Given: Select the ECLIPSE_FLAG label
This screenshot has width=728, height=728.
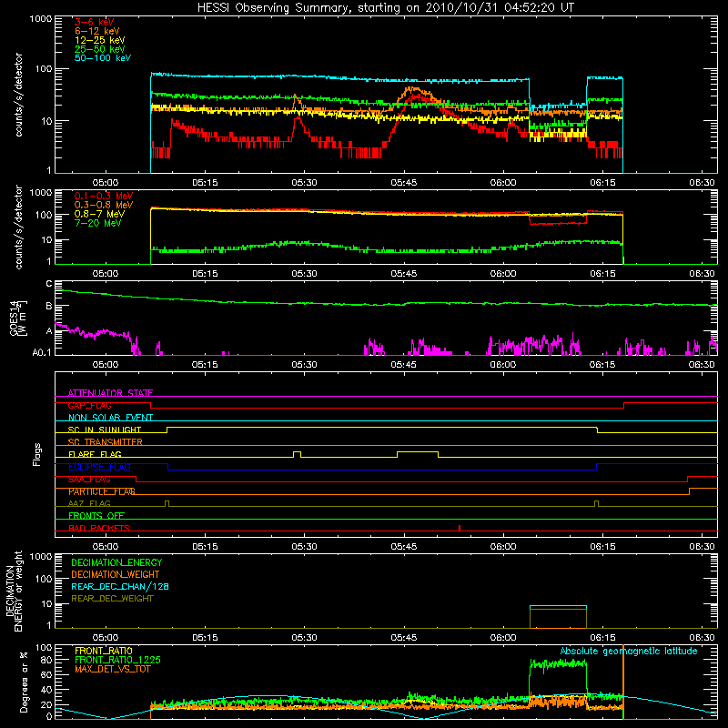Looking at the screenshot, I should (x=99, y=467).
